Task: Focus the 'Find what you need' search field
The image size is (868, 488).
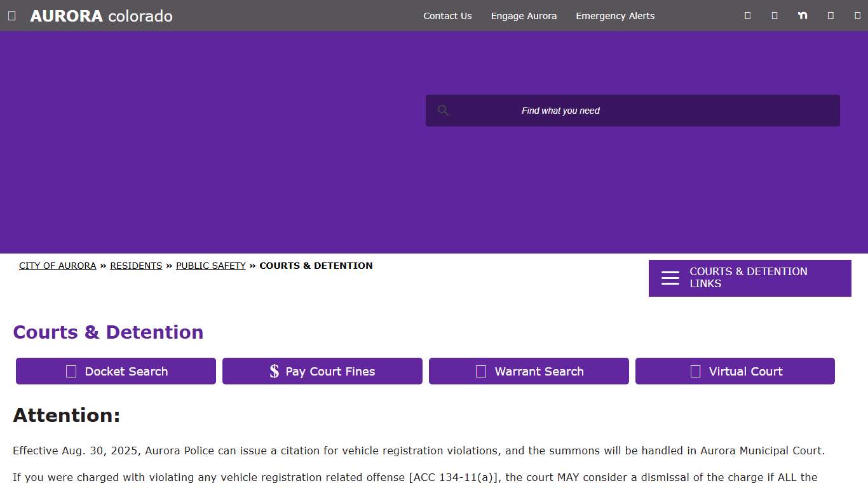Action: [x=635, y=111]
